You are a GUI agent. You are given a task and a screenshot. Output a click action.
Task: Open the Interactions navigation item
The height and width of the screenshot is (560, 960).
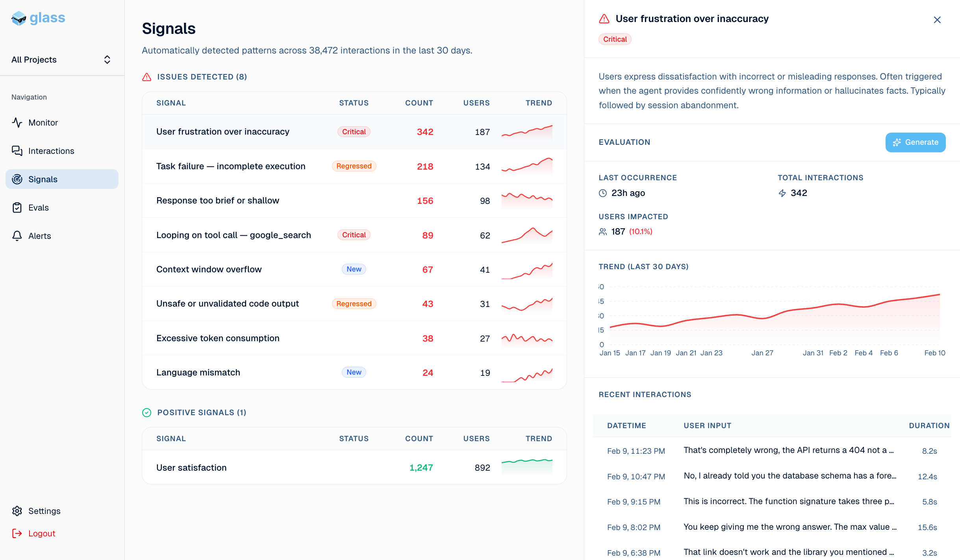[x=51, y=151]
